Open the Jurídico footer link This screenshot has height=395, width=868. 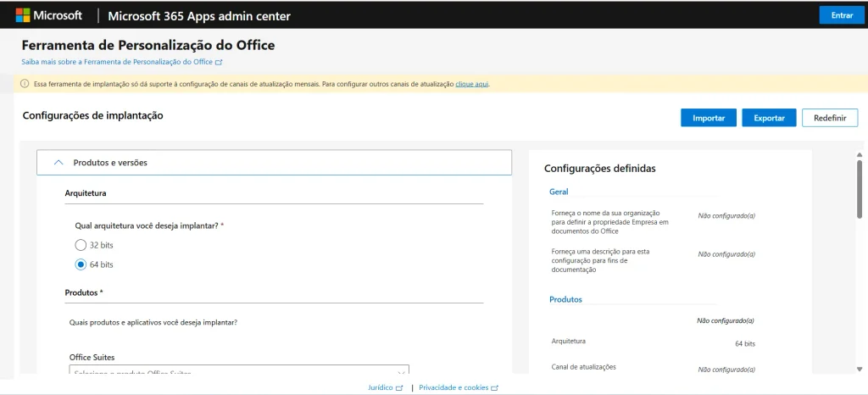click(381, 388)
